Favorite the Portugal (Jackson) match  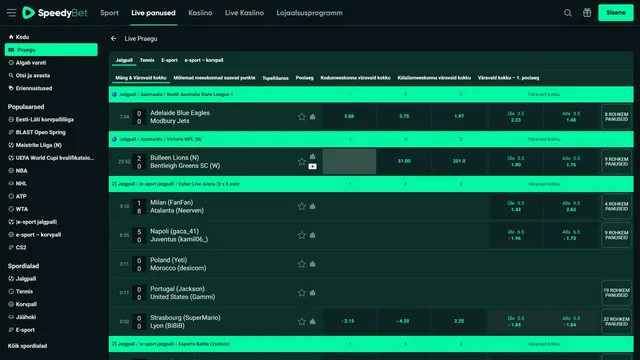pyautogui.click(x=302, y=293)
